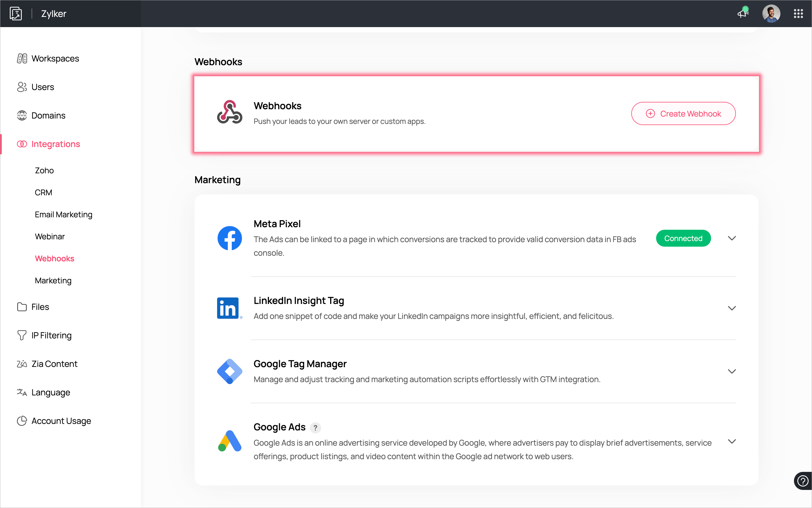Click the Webhooks logo icon

coord(230,112)
